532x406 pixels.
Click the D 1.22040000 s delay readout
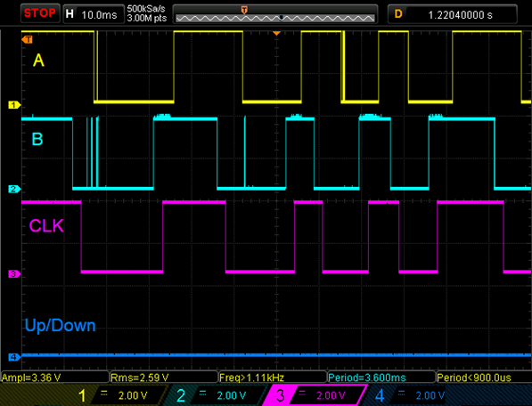pos(453,14)
